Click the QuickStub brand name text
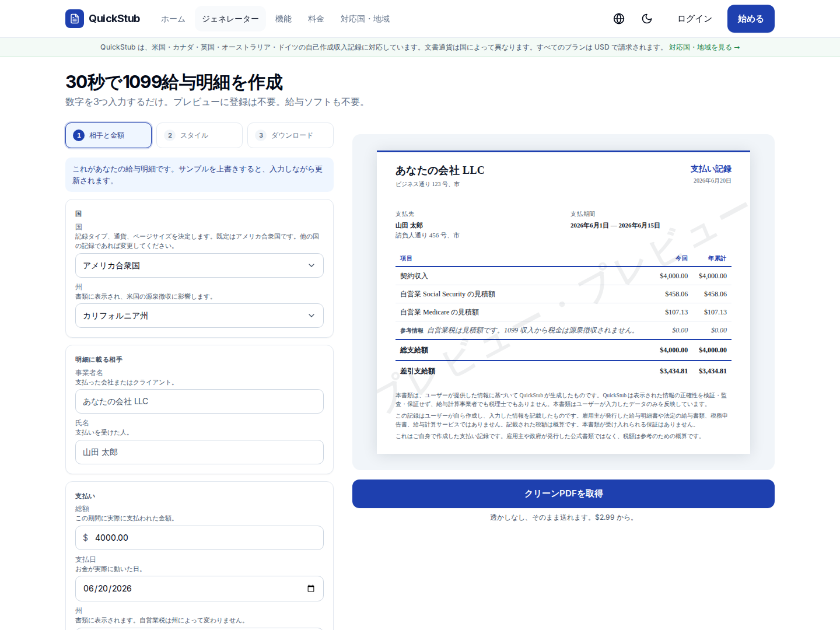Image resolution: width=840 pixels, height=630 pixels. point(114,19)
